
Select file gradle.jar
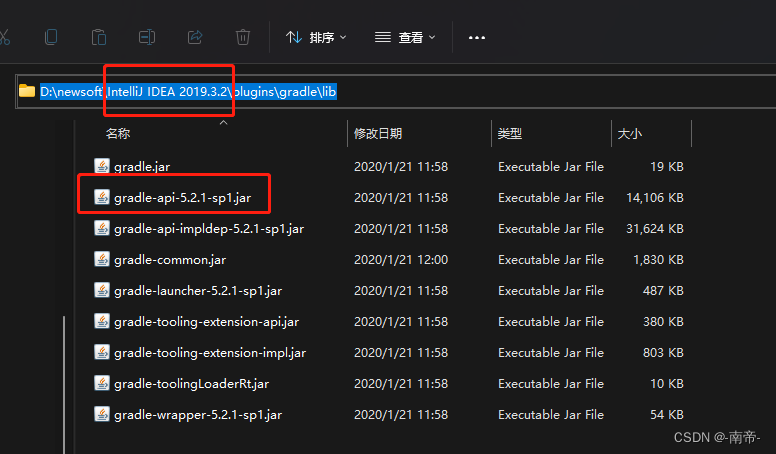point(142,167)
